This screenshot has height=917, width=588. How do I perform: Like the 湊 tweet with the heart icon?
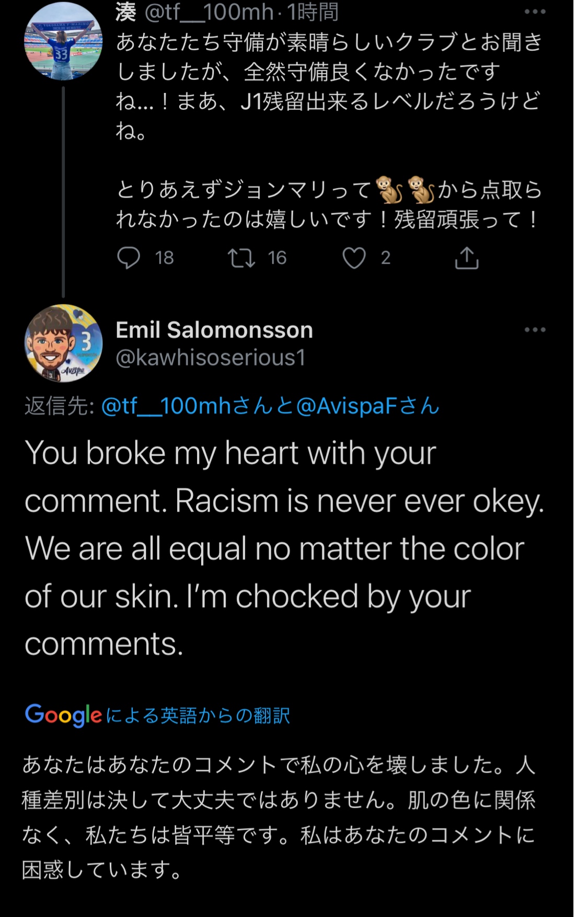354,258
